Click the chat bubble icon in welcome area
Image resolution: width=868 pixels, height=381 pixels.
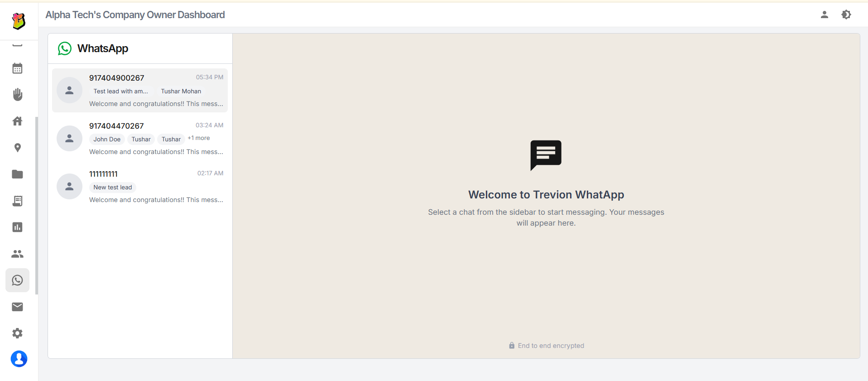point(546,155)
